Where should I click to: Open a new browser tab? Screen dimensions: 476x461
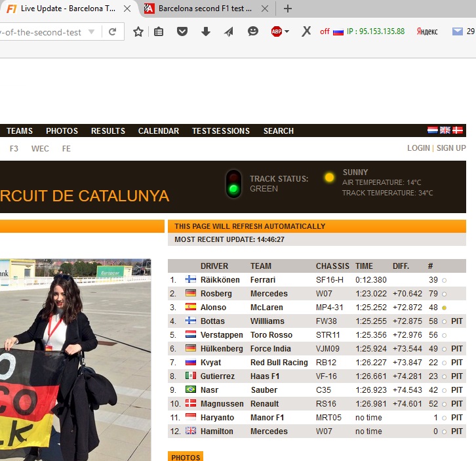287,9
